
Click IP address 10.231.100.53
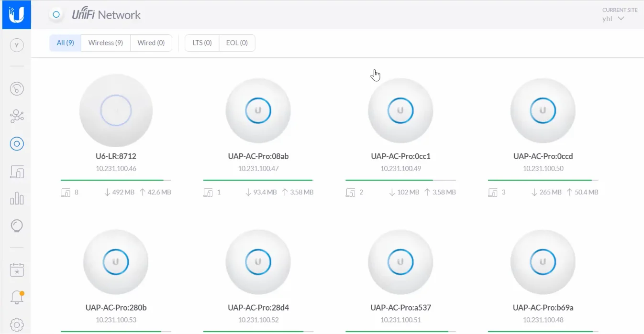(116, 320)
